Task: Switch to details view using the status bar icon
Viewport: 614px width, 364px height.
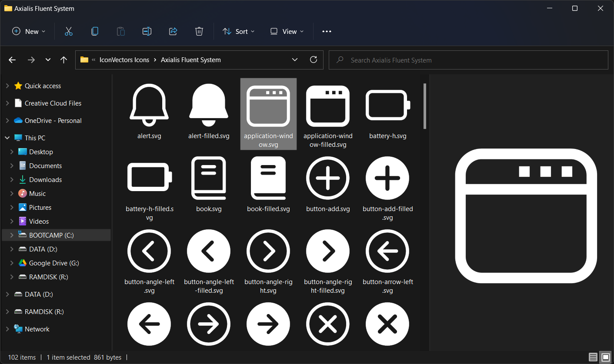Action: click(x=594, y=357)
